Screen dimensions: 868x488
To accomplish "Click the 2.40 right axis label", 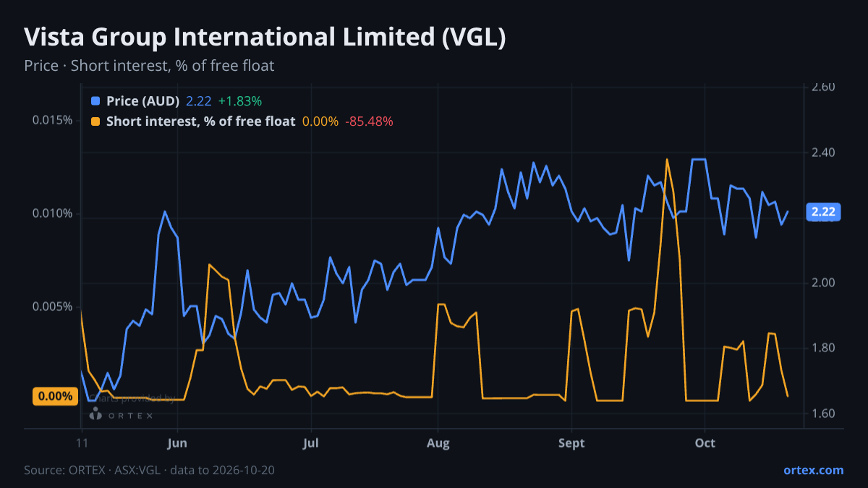I will point(823,153).
